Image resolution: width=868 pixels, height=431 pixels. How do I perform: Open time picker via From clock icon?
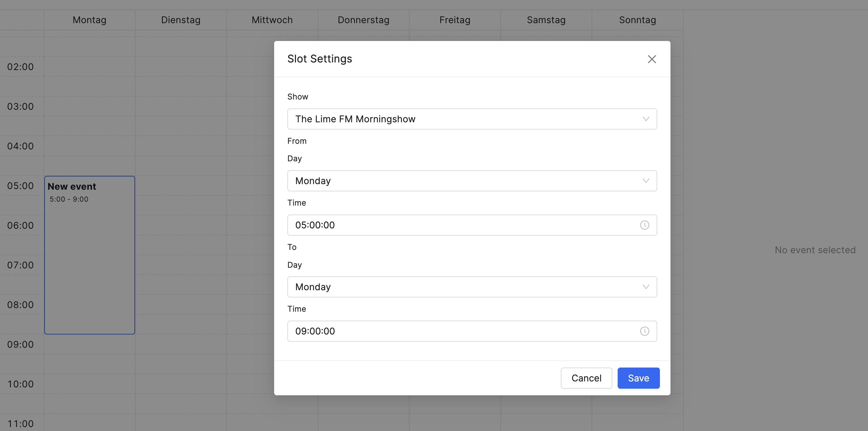pyautogui.click(x=644, y=225)
